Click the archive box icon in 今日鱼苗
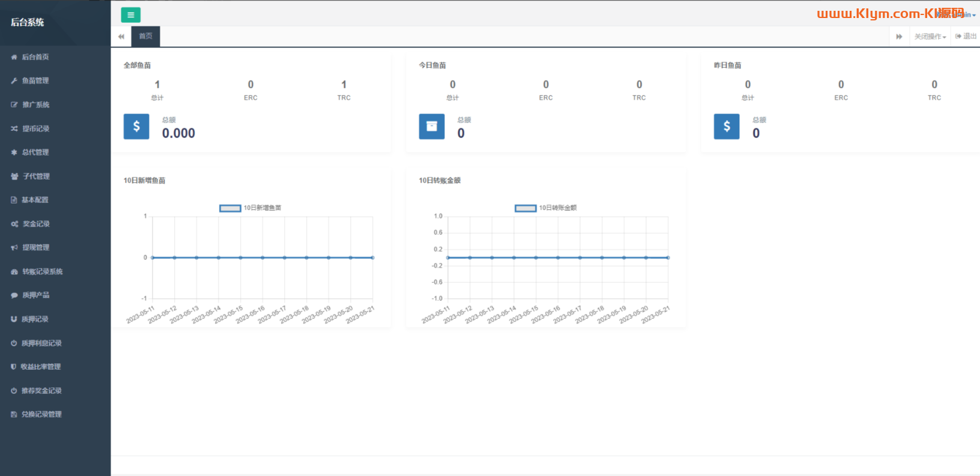Screen dimensions: 980x476 (x=432, y=127)
